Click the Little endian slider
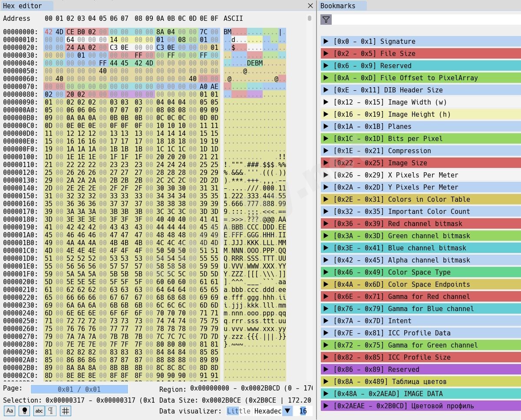Viewport: 521px width, 420px height. pyautogui.click(x=239, y=411)
